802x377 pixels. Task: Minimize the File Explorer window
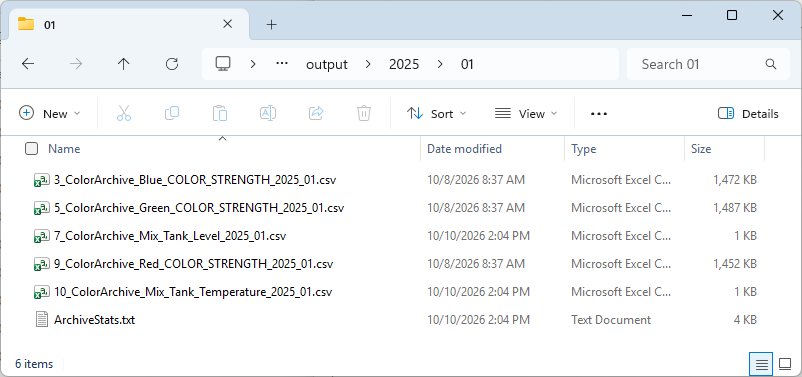686,15
